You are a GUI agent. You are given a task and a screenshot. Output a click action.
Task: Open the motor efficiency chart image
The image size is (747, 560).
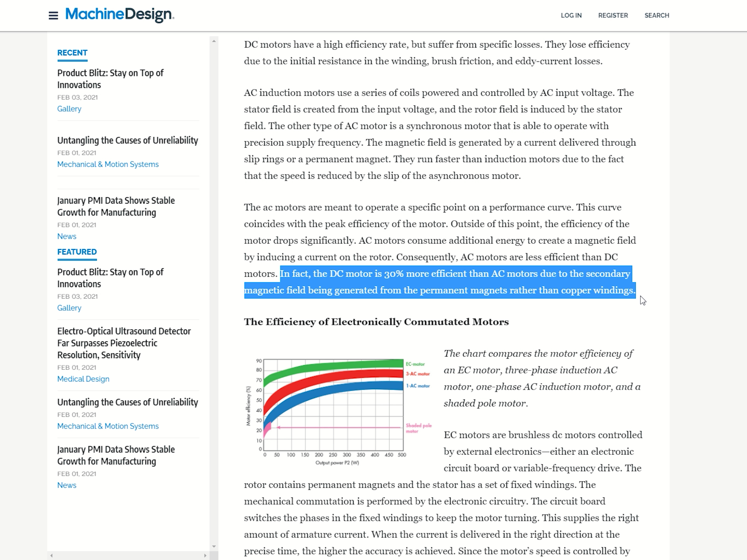click(x=338, y=411)
